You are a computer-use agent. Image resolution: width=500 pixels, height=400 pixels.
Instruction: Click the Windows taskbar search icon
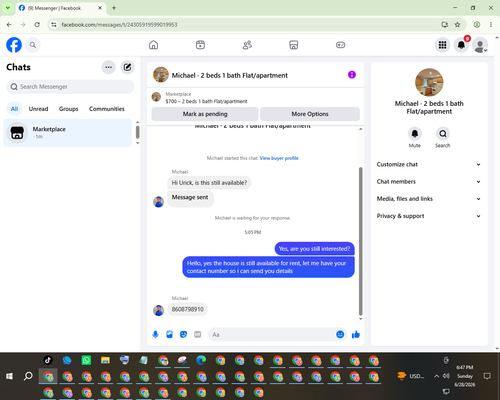click(28, 376)
